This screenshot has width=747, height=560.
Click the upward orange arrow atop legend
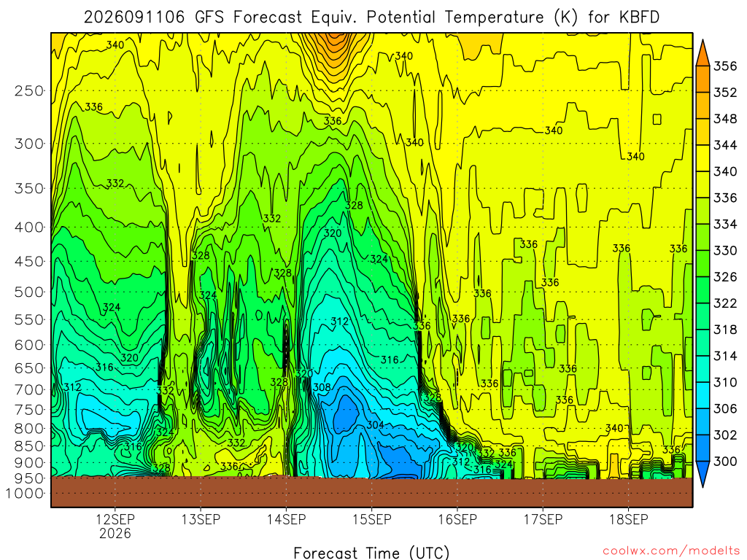coord(703,52)
